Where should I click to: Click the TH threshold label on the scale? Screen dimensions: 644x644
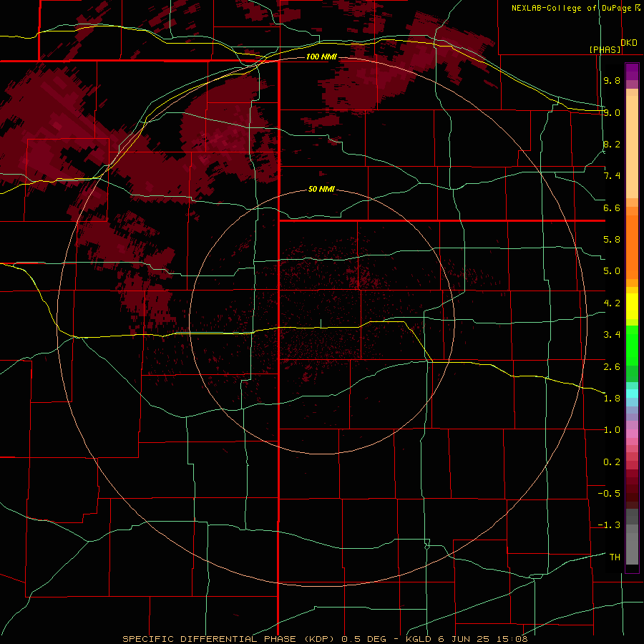615,557
